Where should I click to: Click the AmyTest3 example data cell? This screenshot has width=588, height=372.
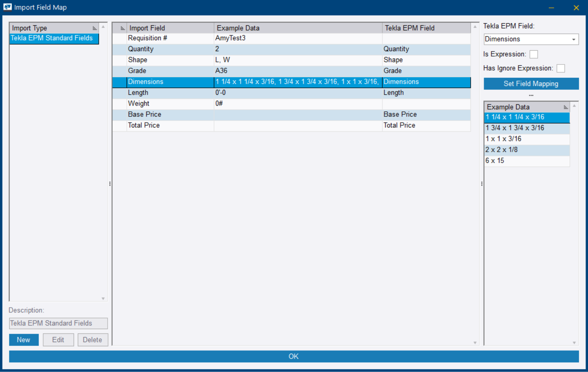[x=298, y=38]
